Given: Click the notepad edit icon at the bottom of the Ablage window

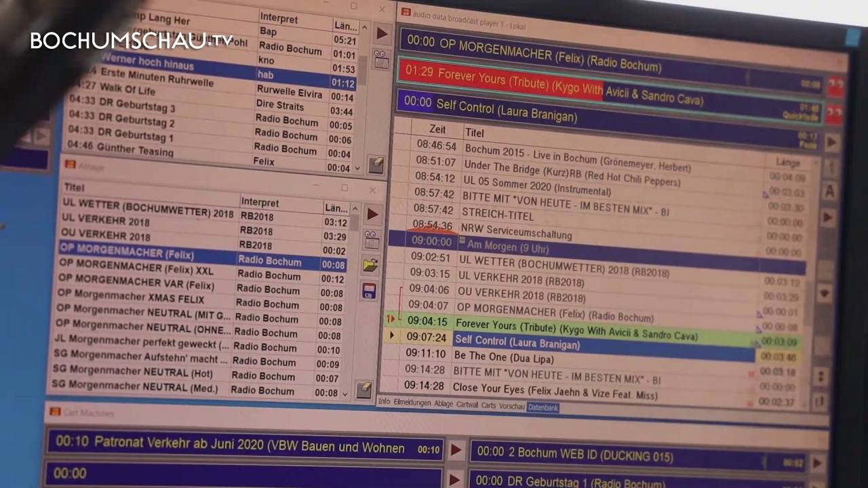Looking at the screenshot, I should point(364,390).
